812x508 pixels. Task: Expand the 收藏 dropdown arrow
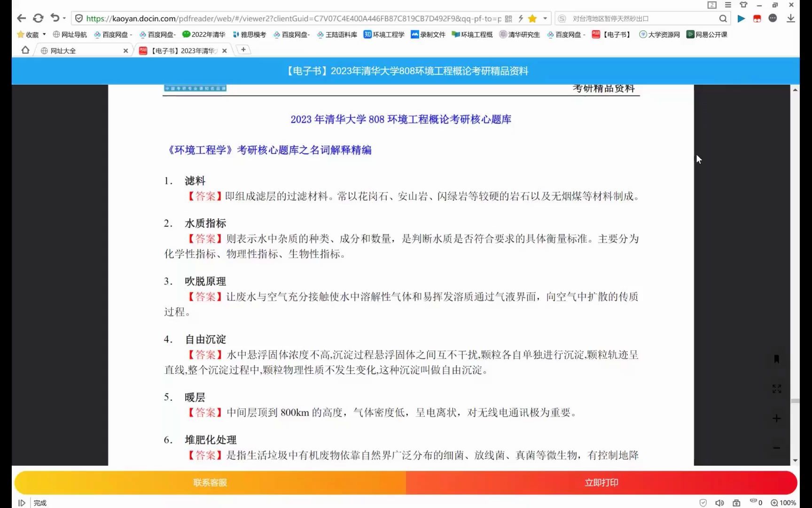44,34
